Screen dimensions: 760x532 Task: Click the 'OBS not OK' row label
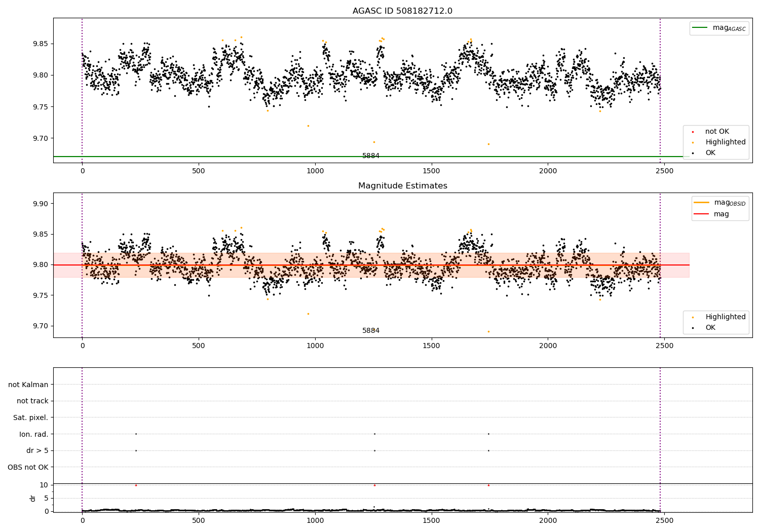coord(28,467)
